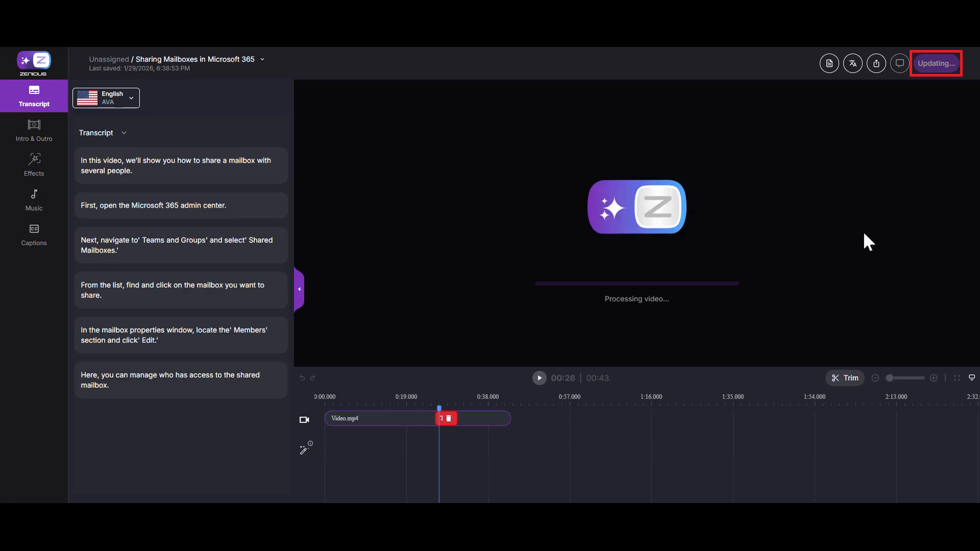The height and width of the screenshot is (551, 980).
Task: Toggle the timeline collapse icon at far right
Action: coord(972,378)
